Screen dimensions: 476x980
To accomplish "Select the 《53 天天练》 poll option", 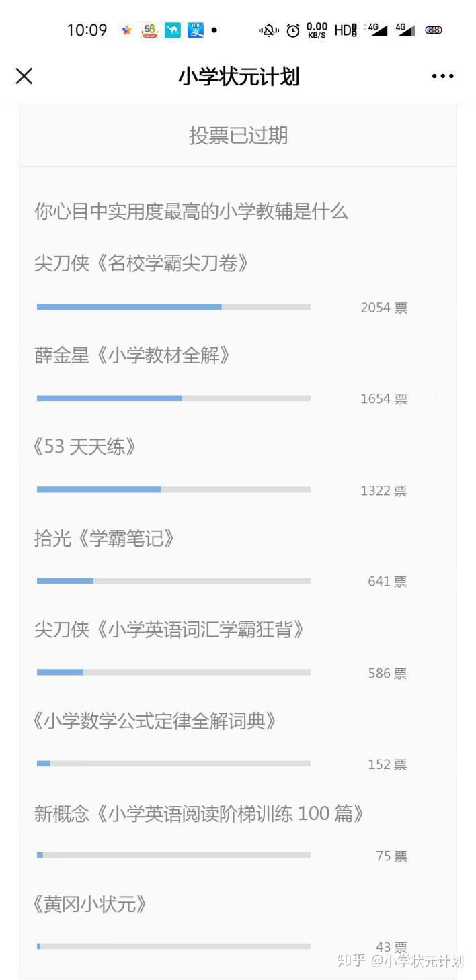I will pos(85,447).
